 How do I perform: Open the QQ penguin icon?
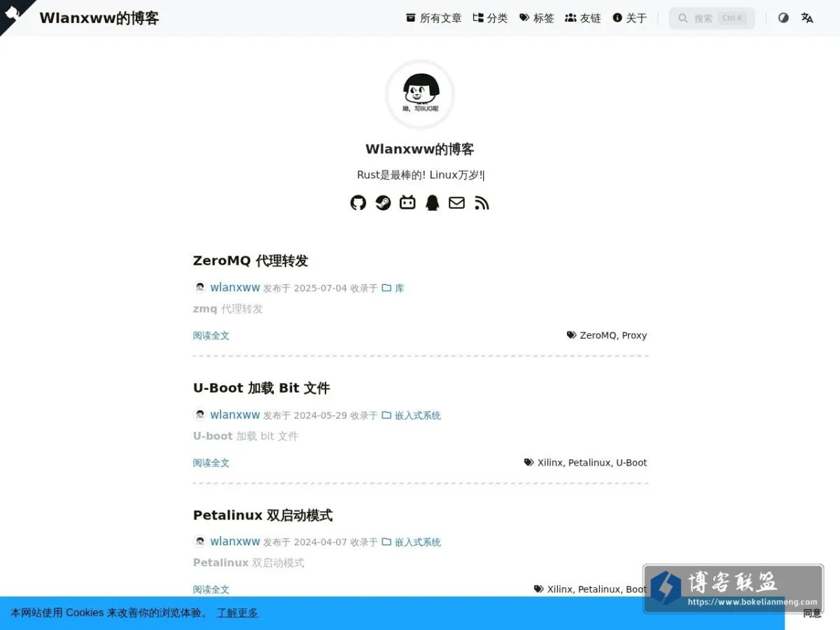[x=433, y=203]
